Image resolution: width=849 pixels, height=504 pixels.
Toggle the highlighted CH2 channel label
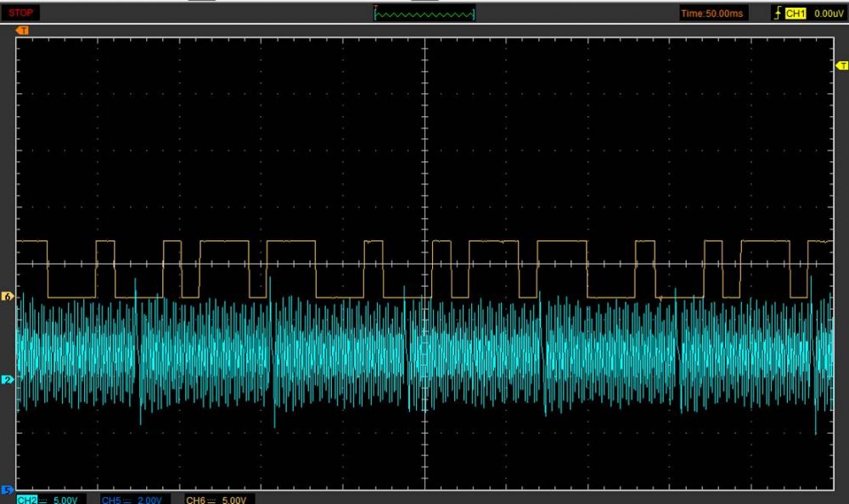(26, 500)
